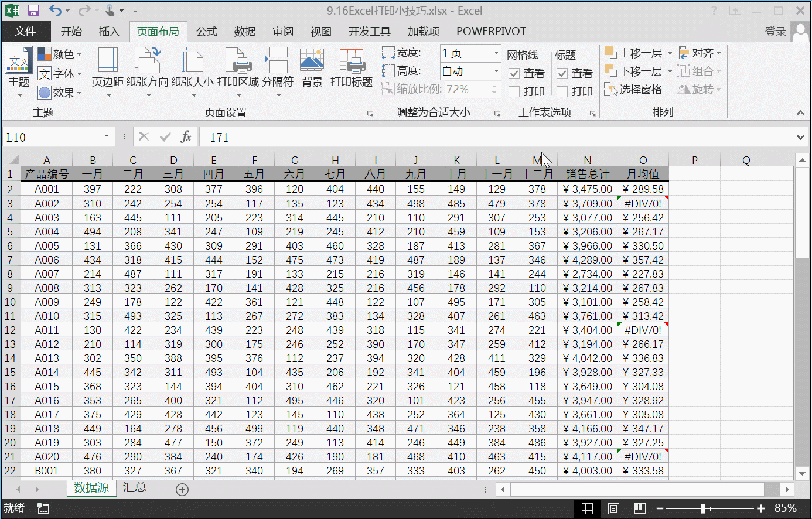The image size is (812, 519).
Task: Expand the 高度 height dropdown
Action: pyautogui.click(x=496, y=71)
